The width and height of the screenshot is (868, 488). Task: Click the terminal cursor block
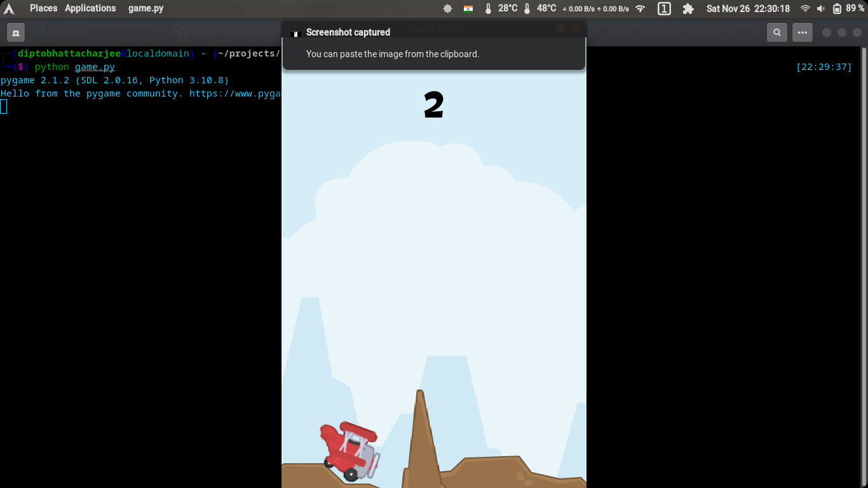[x=3, y=107]
